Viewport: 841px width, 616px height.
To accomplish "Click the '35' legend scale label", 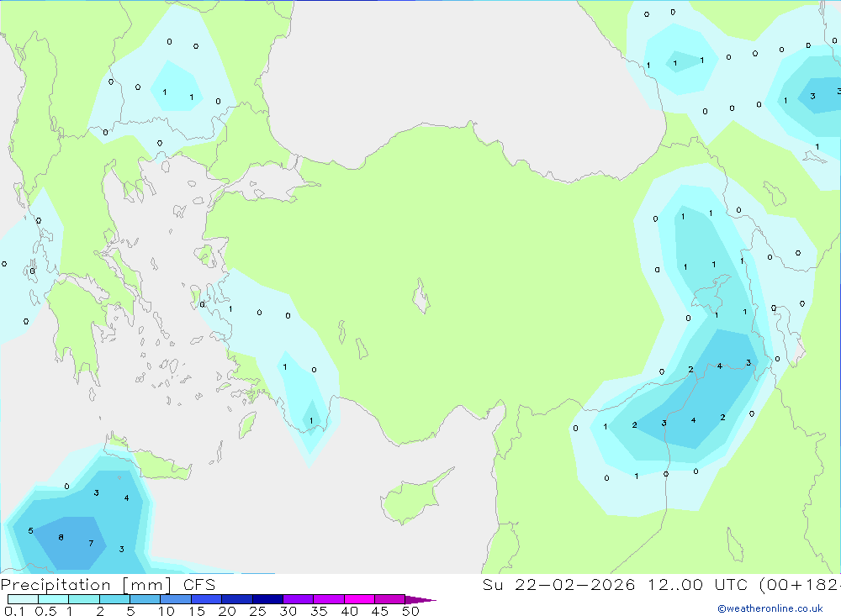I will 319,611.
